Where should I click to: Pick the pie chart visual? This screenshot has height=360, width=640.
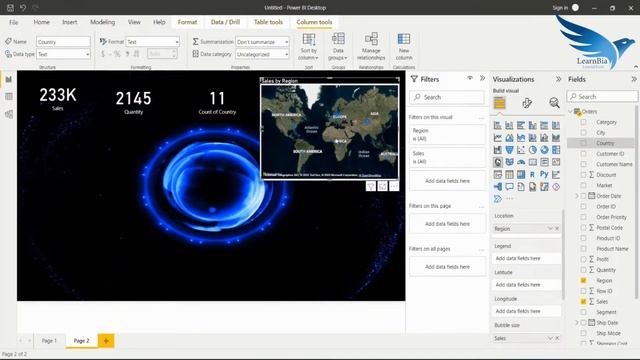coord(533,150)
